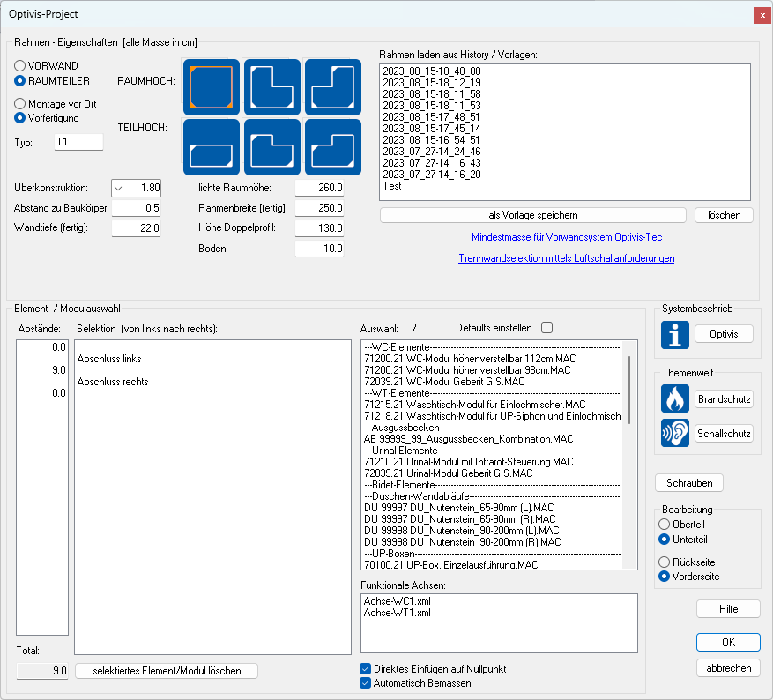773x700 pixels.
Task: Open the Systembeschrieb info icon
Action: click(675, 335)
